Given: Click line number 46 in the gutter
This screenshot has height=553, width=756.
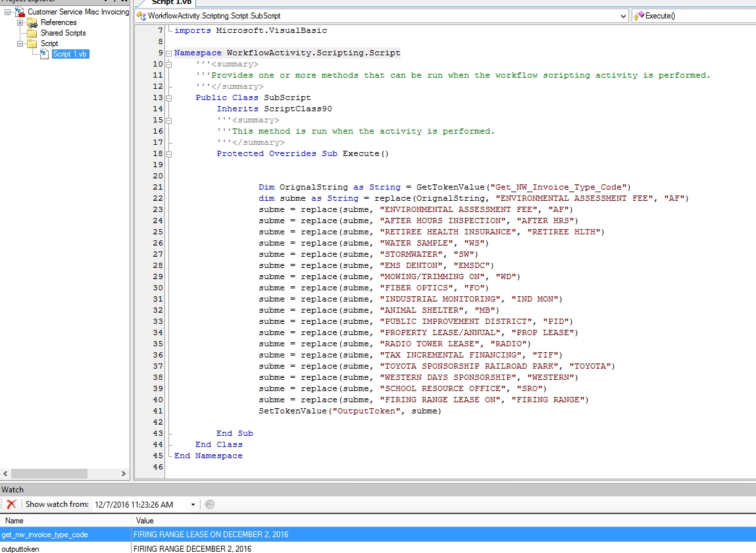Looking at the screenshot, I should [158, 467].
